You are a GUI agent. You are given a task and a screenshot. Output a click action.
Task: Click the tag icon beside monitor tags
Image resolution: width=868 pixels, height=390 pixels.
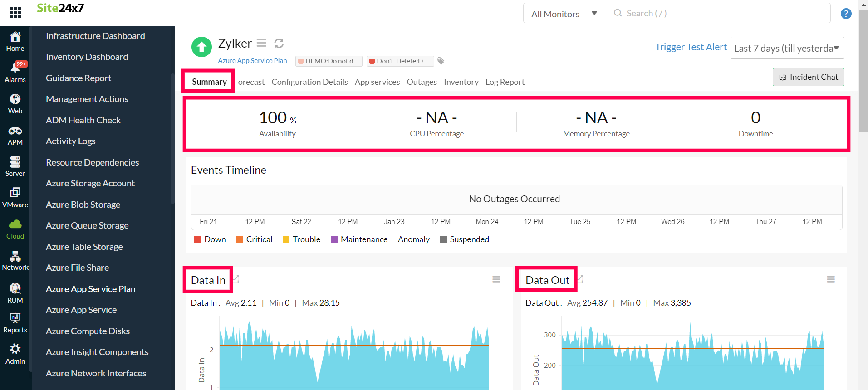click(441, 61)
